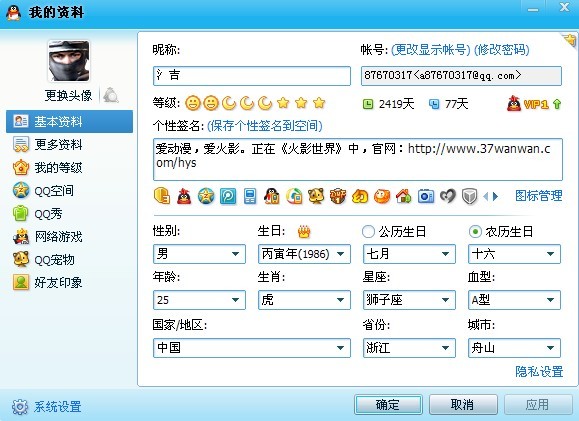The height and width of the screenshot is (421, 579).
Task: Click the QQ penguin icon in the icon row
Action: [272, 196]
